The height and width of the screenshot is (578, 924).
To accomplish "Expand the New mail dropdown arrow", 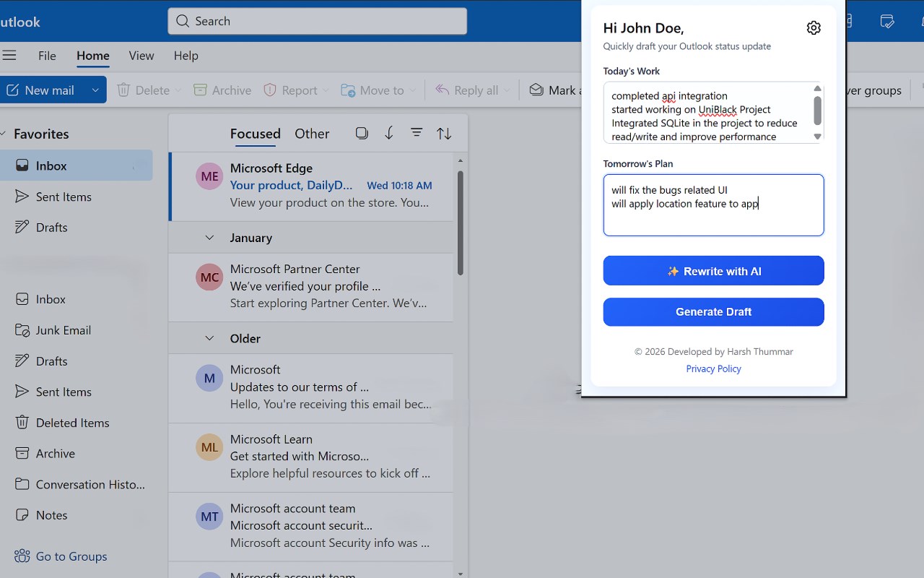I will pyautogui.click(x=95, y=90).
